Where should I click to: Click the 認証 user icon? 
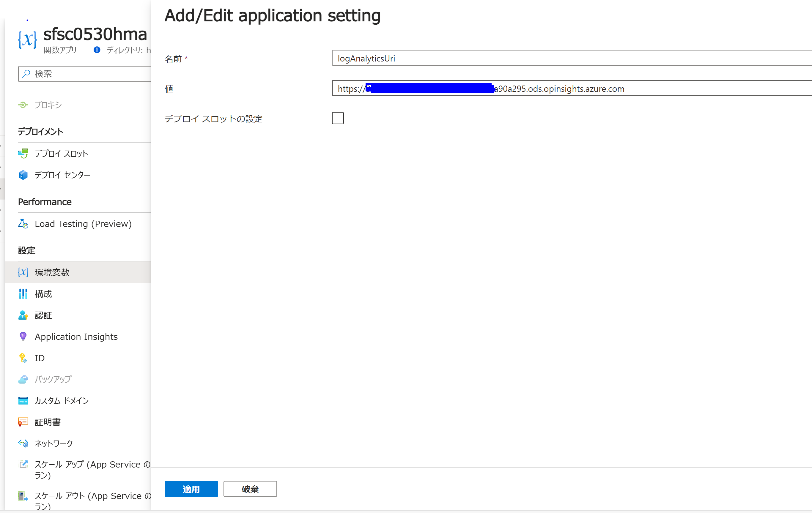click(23, 315)
